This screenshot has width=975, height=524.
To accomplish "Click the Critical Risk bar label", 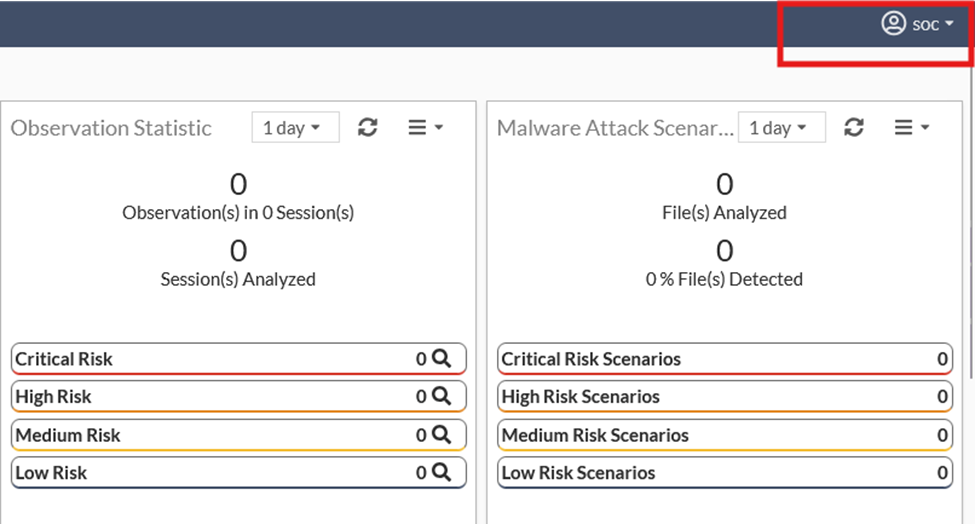I will pyautogui.click(x=64, y=359).
